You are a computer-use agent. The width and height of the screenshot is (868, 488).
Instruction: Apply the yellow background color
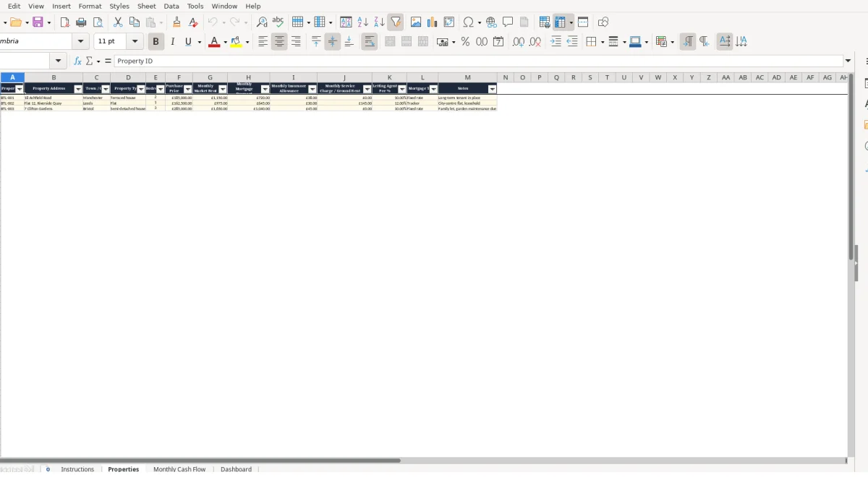(x=236, y=42)
